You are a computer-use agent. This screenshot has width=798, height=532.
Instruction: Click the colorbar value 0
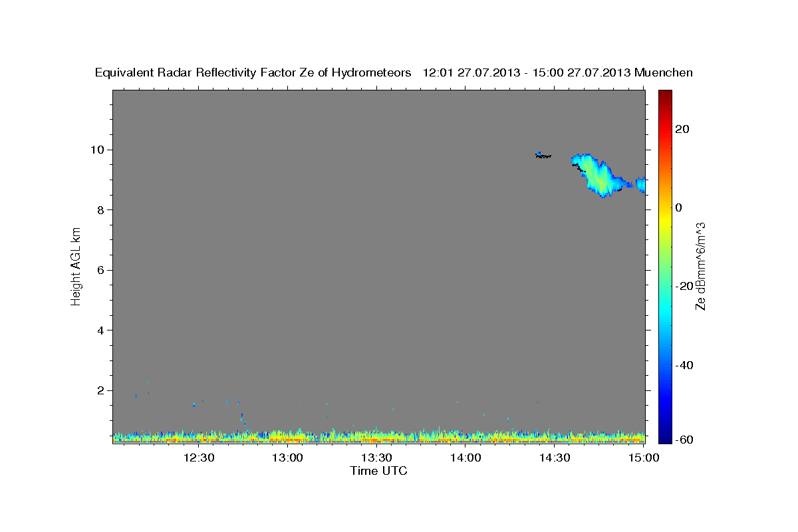(679, 207)
